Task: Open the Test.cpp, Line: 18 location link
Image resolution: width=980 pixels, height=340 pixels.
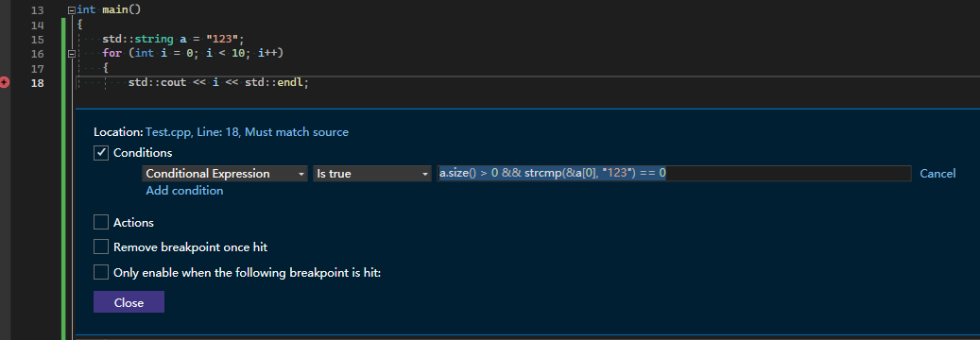Action: pos(247,132)
